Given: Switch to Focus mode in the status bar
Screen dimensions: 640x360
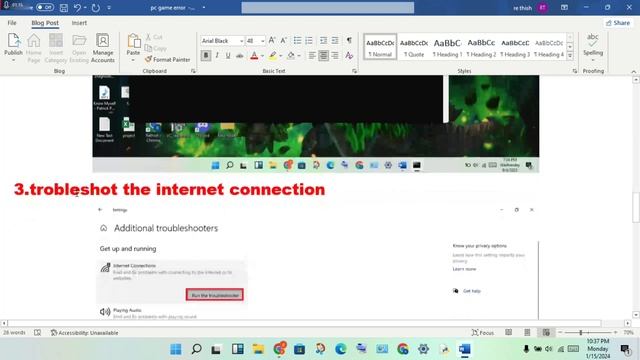Looking at the screenshot, I should pos(483,333).
